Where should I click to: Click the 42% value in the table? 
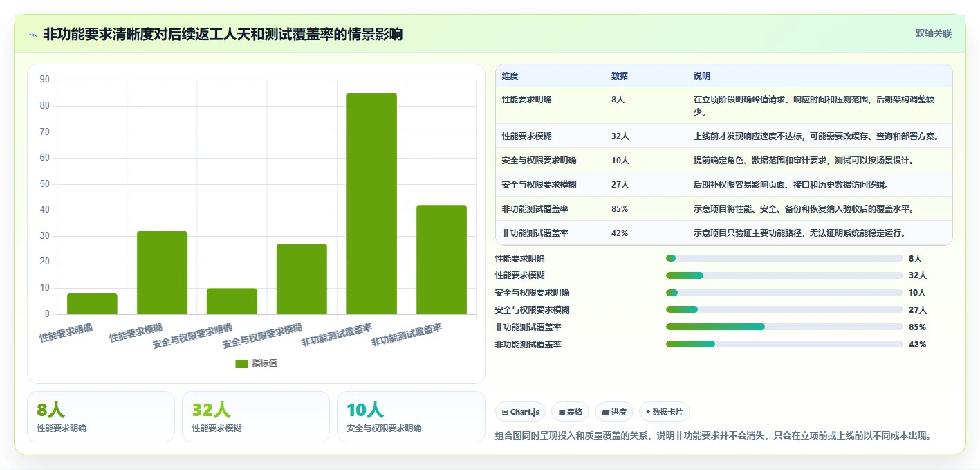coord(620,233)
